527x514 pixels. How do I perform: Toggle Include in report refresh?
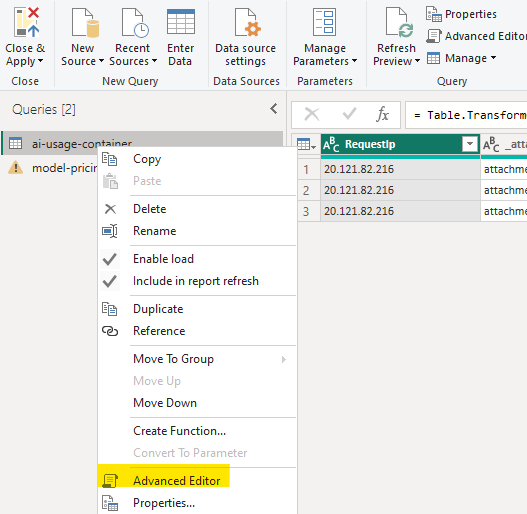(x=197, y=281)
